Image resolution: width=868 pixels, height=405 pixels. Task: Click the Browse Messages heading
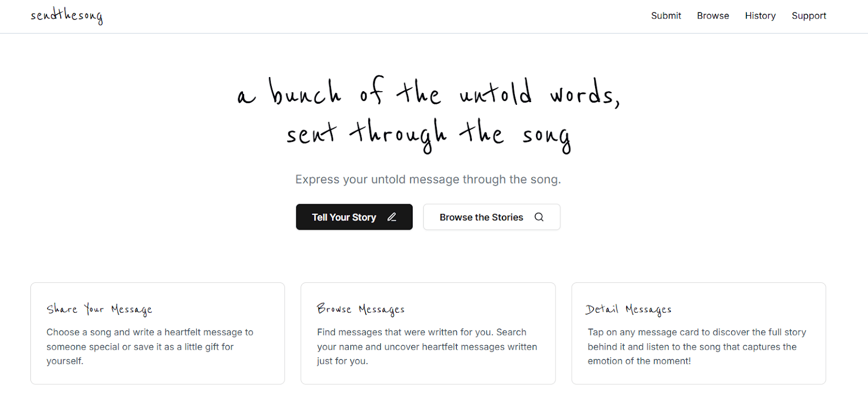360,308
